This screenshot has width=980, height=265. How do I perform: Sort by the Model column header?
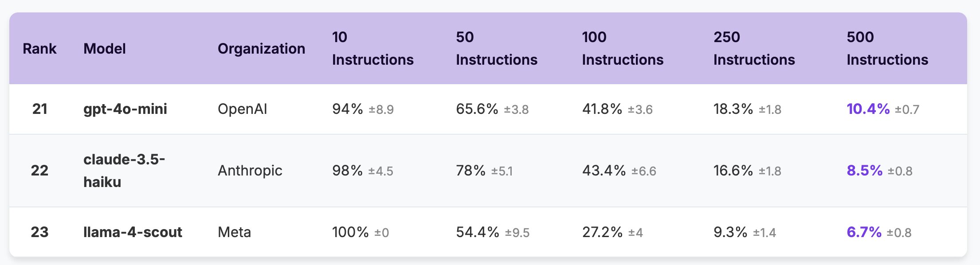coord(105,48)
